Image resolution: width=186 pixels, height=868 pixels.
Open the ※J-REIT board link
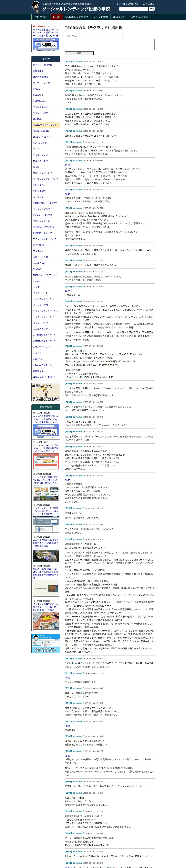tap(46, 353)
